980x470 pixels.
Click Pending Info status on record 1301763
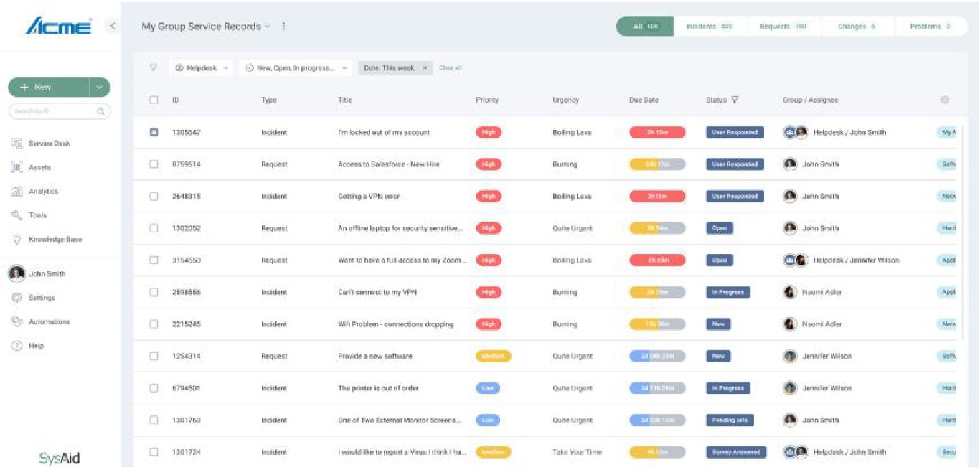click(x=730, y=420)
